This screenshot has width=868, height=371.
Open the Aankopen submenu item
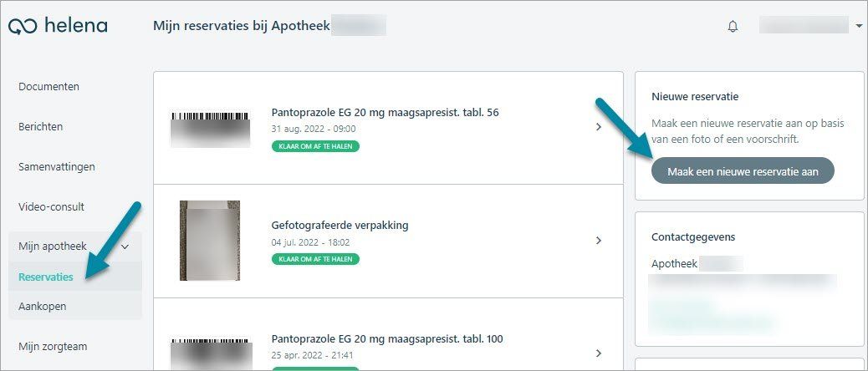pos(42,307)
